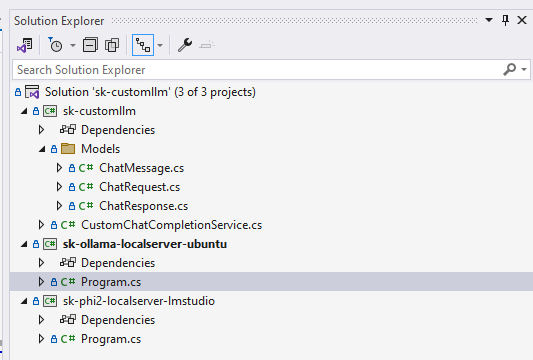533x360 pixels.
Task: Expand CustomChatCompletionService.cs node
Action: 41,225
